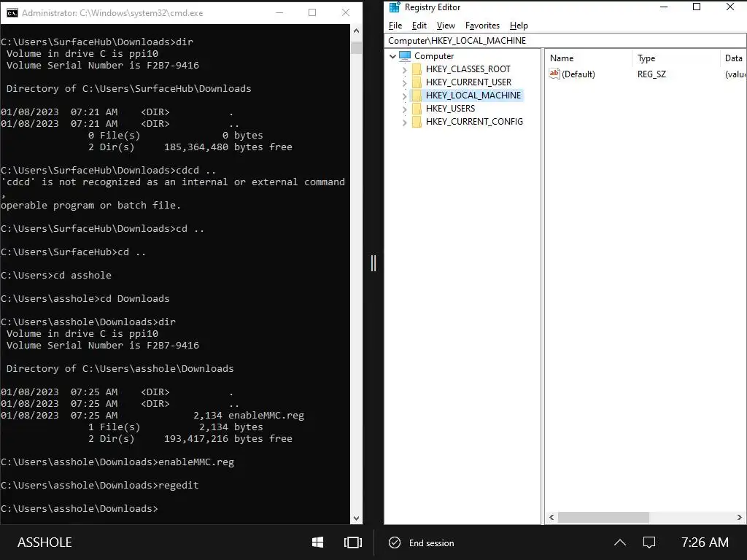This screenshot has height=560, width=747.
Task: Minimize the Registry Editor window
Action: [x=664, y=7]
